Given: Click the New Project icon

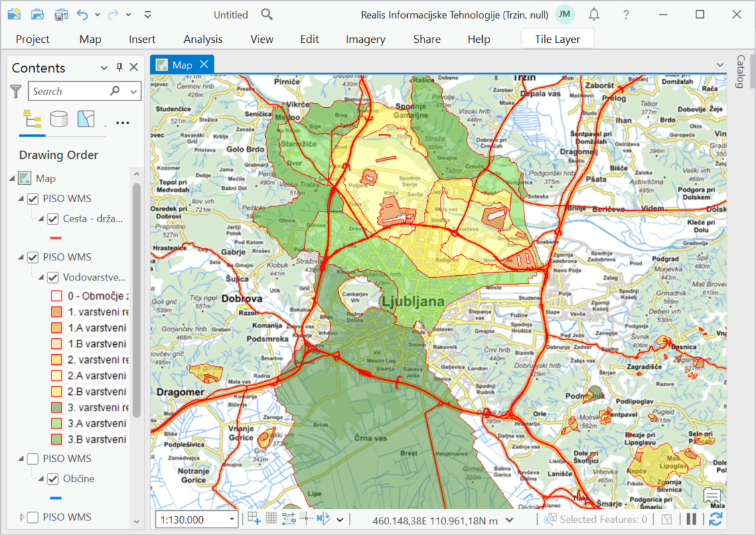Looking at the screenshot, I should 14,14.
